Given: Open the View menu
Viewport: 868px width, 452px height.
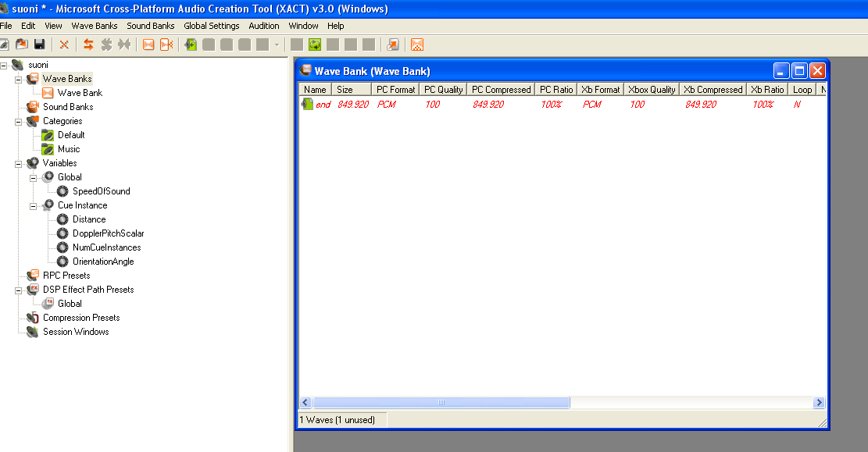Looking at the screenshot, I should tap(53, 26).
